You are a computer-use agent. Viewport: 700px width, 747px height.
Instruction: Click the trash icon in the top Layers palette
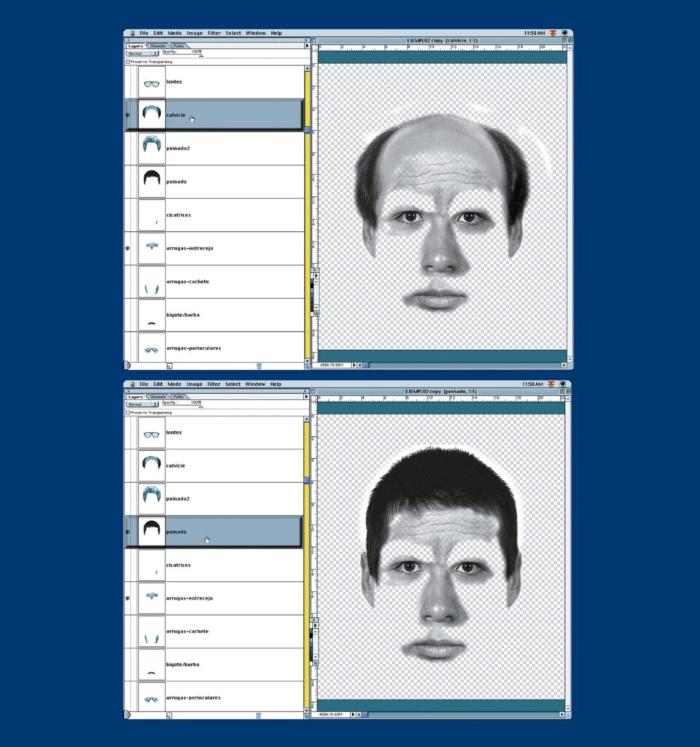coord(259,365)
